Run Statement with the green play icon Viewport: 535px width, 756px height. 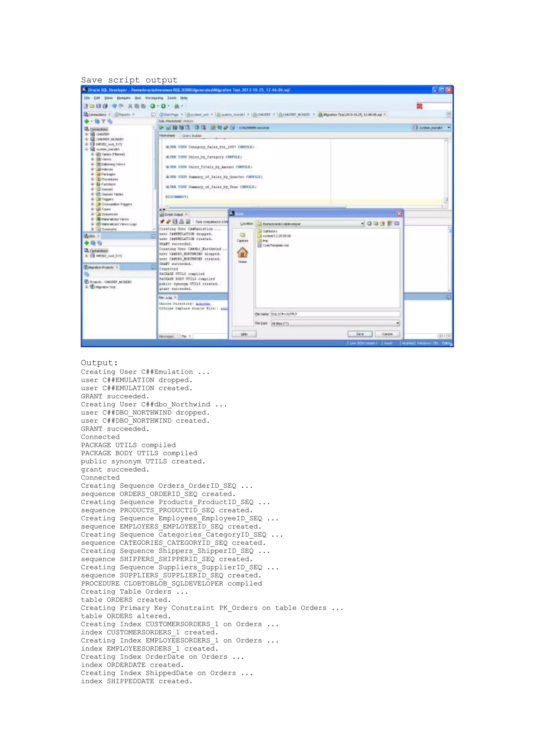pos(162,127)
